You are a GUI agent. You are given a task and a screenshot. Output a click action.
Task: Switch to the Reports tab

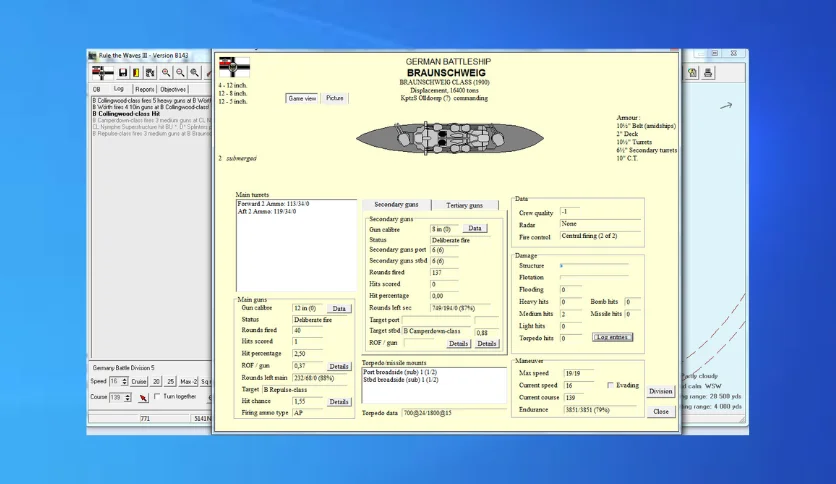(x=144, y=90)
